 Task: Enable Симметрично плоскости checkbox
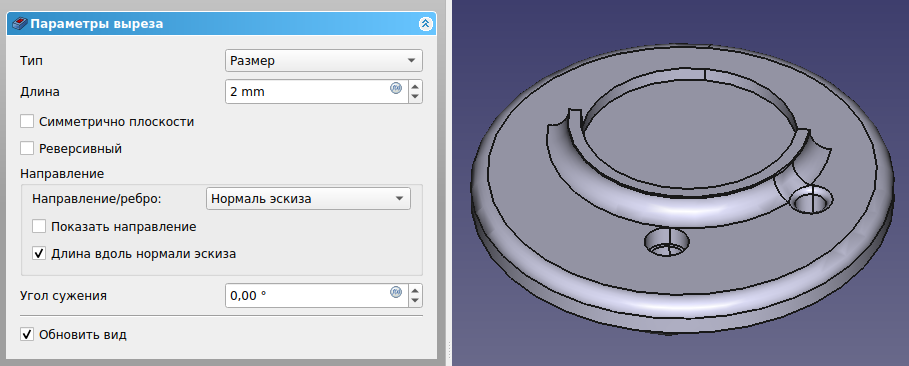pos(27,122)
